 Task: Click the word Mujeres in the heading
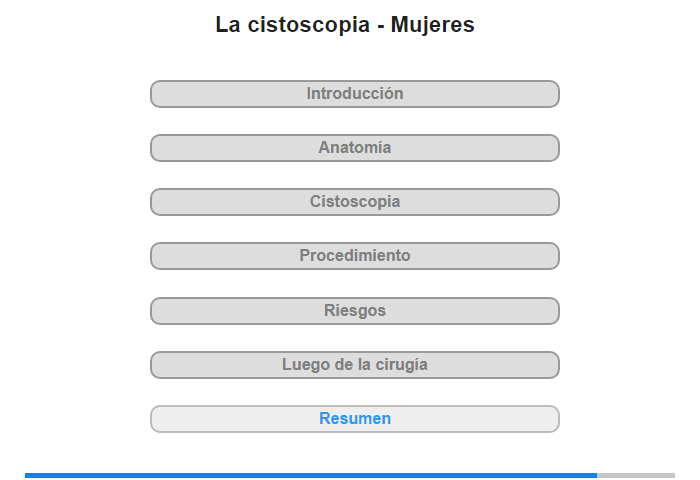(433, 25)
